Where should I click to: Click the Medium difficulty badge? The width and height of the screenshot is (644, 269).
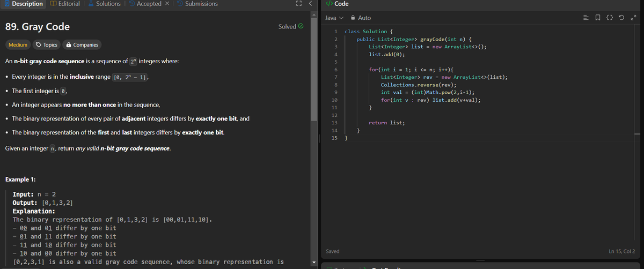[18, 45]
